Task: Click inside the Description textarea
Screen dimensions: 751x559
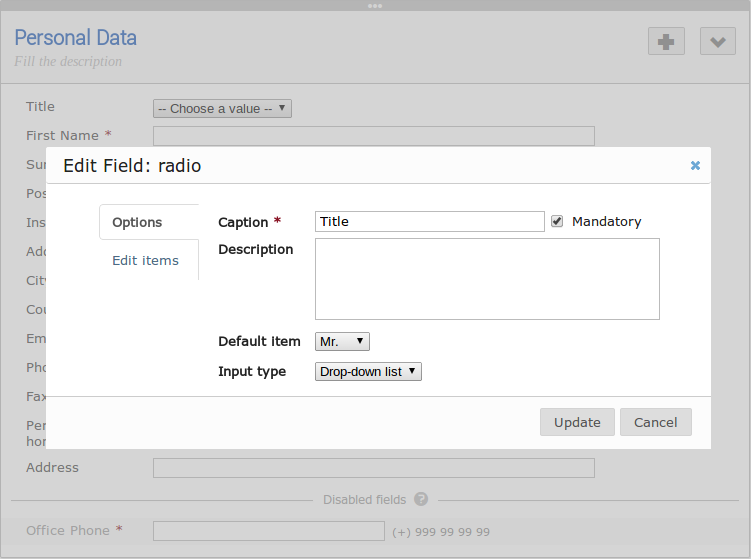Action: point(487,279)
